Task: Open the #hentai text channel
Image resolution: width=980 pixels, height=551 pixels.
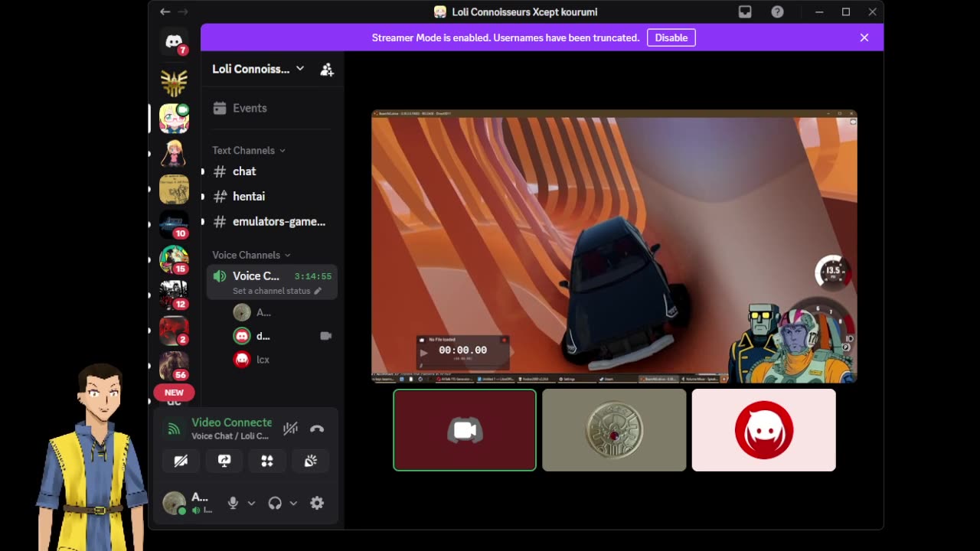Action: click(x=272, y=197)
